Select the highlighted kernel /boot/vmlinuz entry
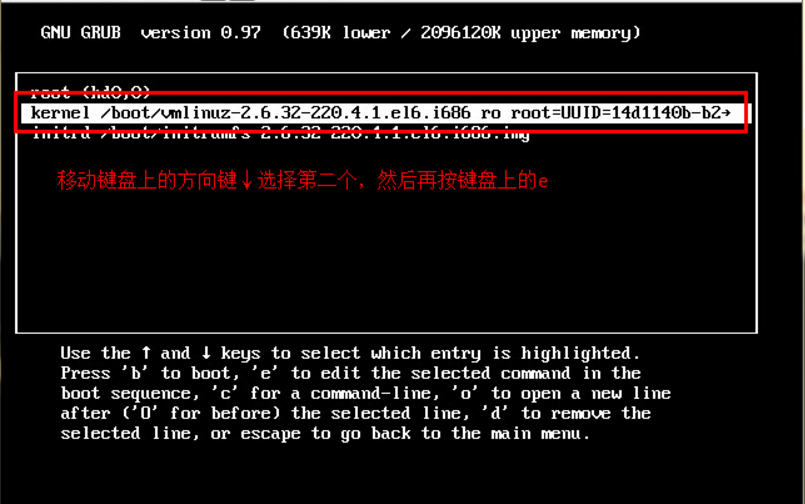 [x=386, y=113]
